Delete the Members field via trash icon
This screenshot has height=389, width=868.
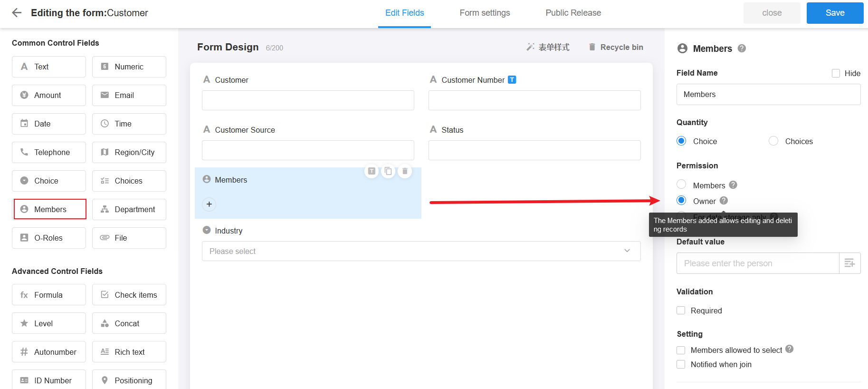(405, 171)
